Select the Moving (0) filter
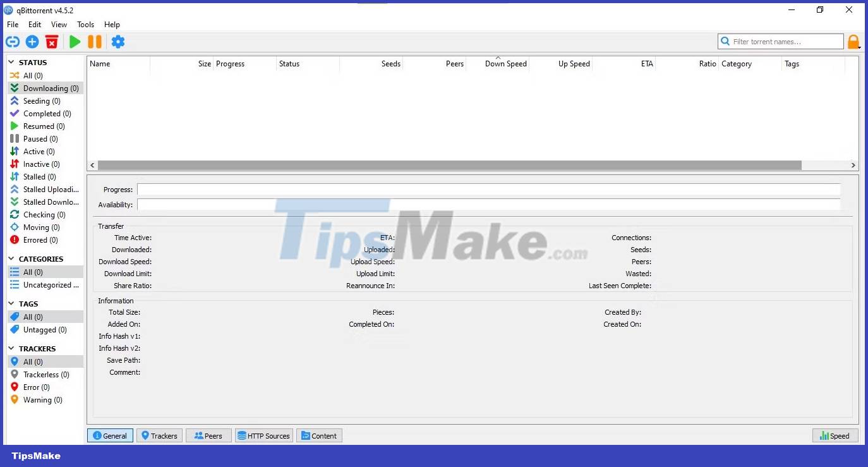The image size is (868, 467). [45, 227]
